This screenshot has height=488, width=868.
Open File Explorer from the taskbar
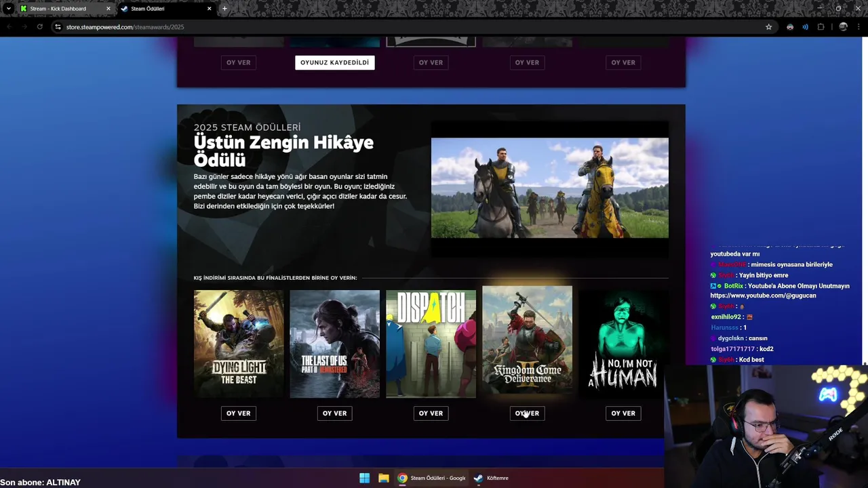point(383,478)
